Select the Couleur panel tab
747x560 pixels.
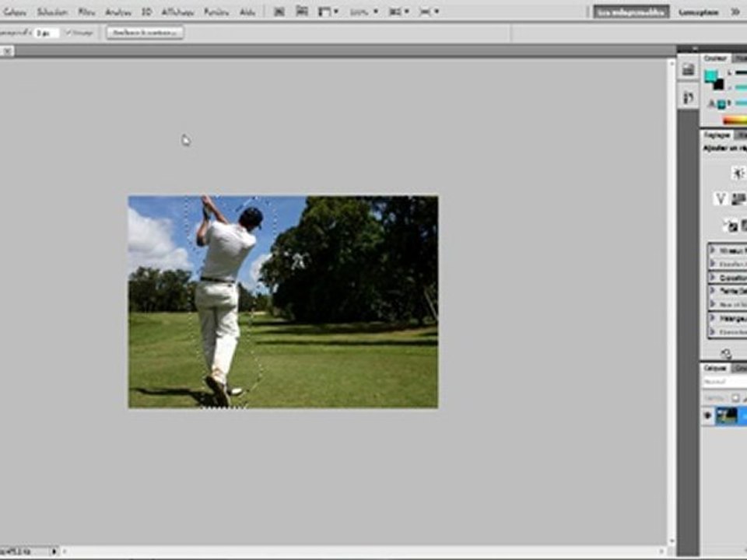[714, 58]
